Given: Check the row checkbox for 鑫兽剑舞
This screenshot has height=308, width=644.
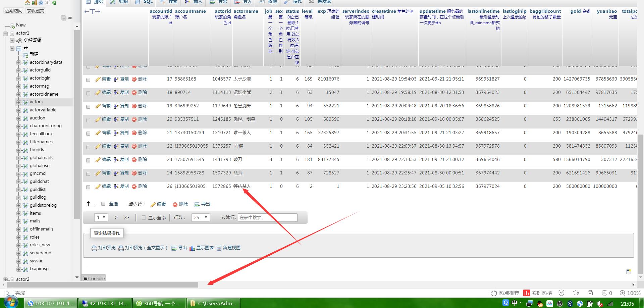Looking at the screenshot, I should 88,107.
